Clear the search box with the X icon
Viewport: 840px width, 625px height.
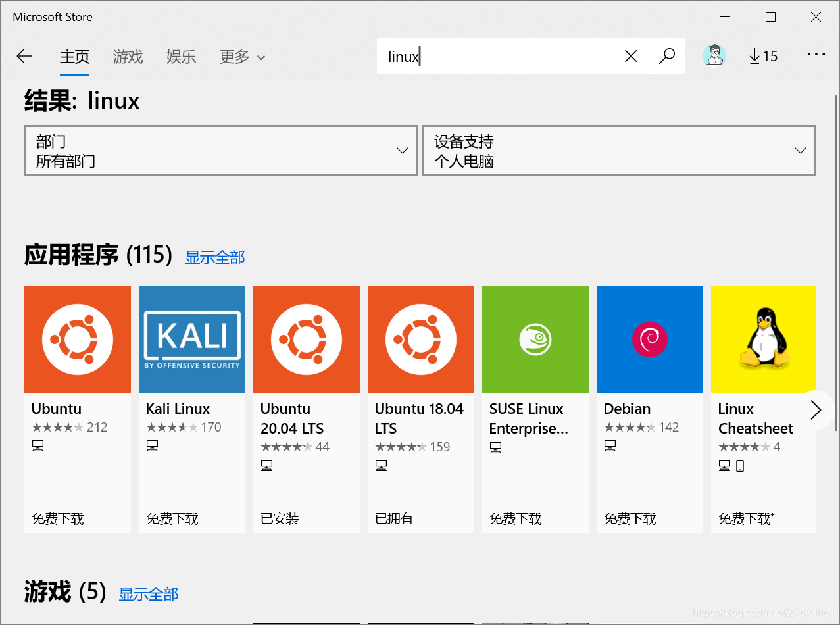[x=631, y=56]
